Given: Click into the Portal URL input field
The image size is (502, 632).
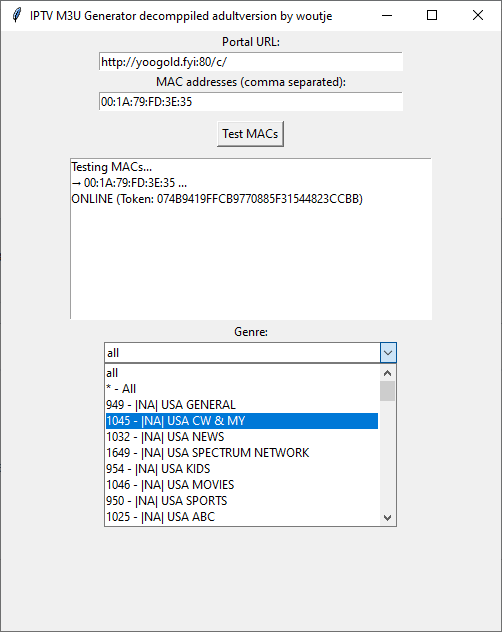Looking at the screenshot, I should (250, 62).
